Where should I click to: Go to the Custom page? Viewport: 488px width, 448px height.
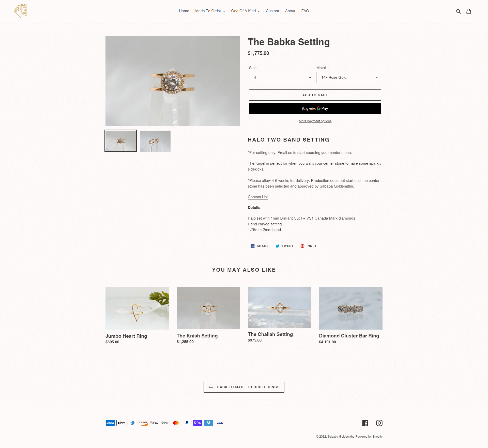click(272, 11)
